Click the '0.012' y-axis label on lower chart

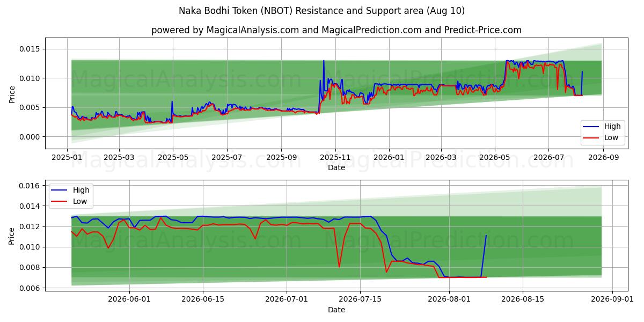click(30, 226)
